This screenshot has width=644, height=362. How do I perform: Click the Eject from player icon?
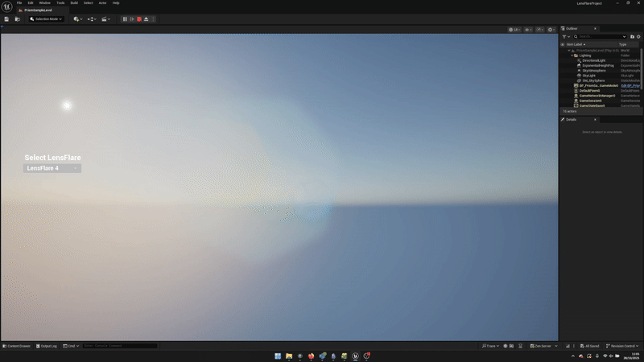(146, 19)
